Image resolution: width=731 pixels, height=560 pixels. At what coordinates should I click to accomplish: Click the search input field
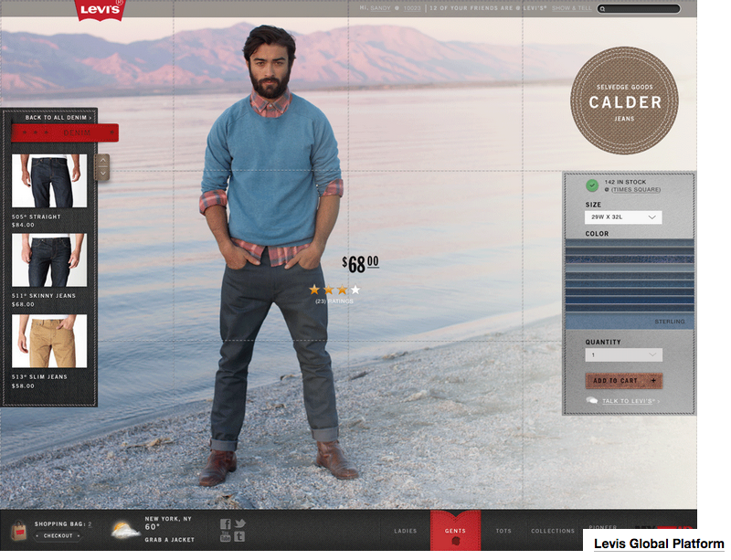tap(639, 9)
